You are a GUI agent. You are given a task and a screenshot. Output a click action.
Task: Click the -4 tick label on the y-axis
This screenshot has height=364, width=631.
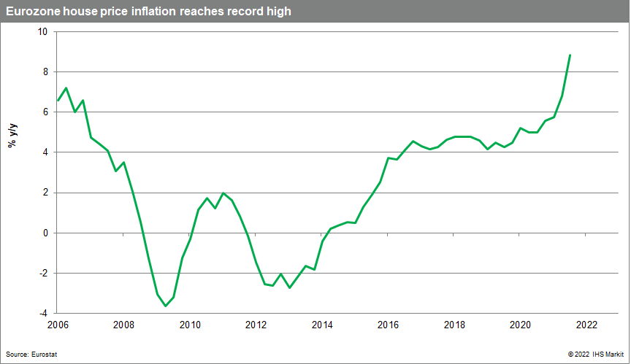click(42, 314)
